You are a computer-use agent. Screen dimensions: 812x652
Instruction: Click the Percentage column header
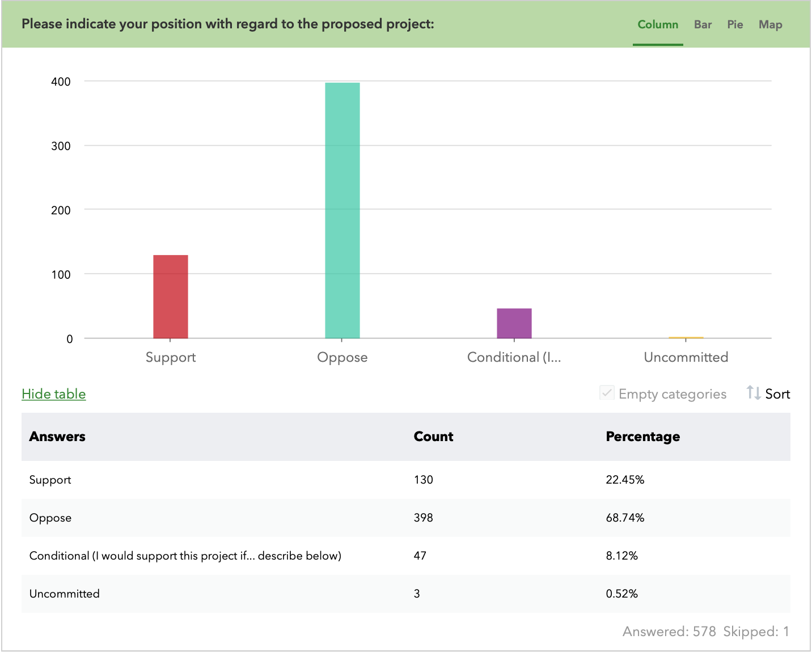pyautogui.click(x=642, y=437)
